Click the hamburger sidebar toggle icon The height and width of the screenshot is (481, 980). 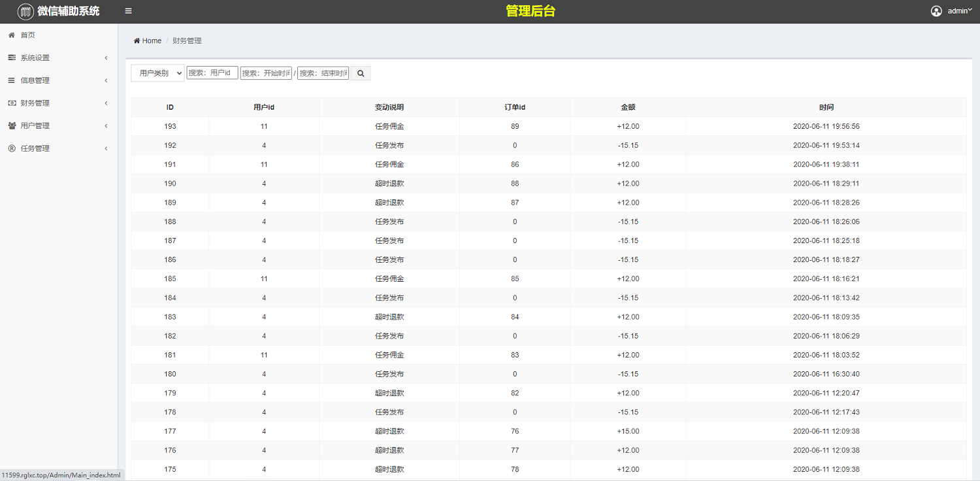128,11
